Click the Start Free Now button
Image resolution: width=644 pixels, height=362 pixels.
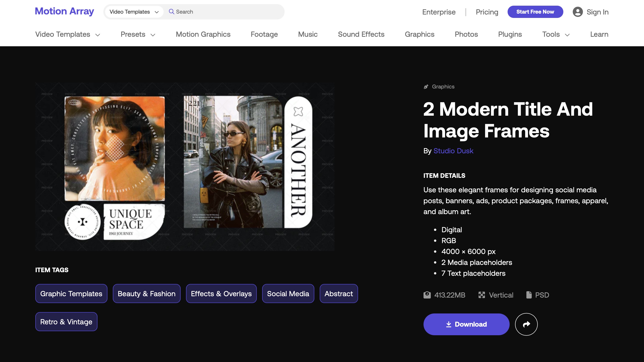tap(535, 12)
